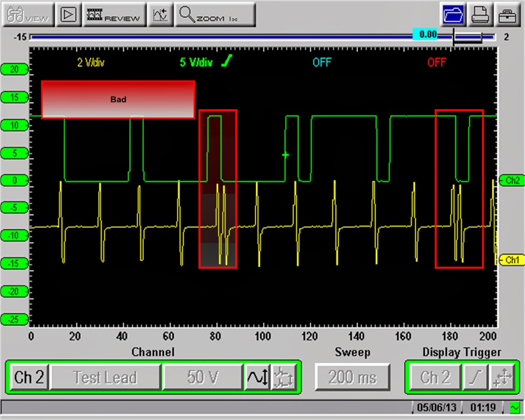The height and width of the screenshot is (420, 525).
Task: Click the waveform cursor icon beside Review
Action: (x=160, y=14)
